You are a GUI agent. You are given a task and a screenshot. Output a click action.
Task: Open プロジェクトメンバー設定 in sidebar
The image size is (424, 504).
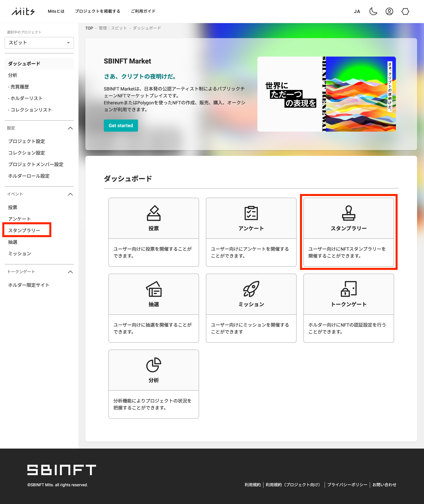(36, 165)
